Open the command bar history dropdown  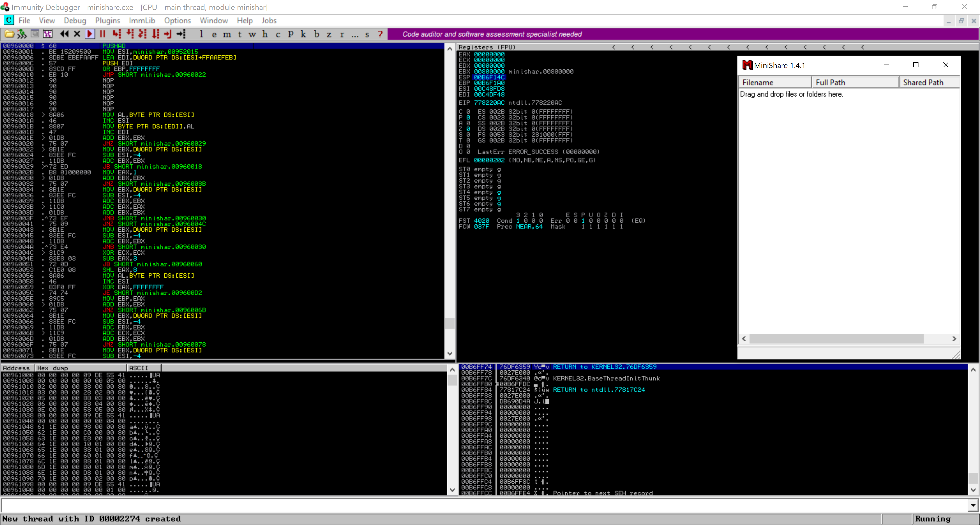click(973, 505)
